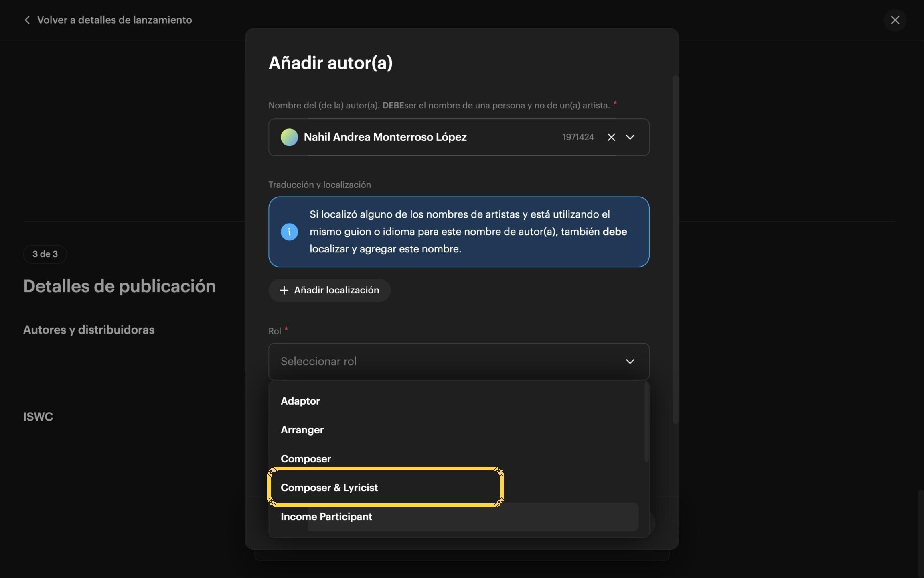Click the role list scrollbar
This screenshot has width=924, height=578.
(x=646, y=421)
